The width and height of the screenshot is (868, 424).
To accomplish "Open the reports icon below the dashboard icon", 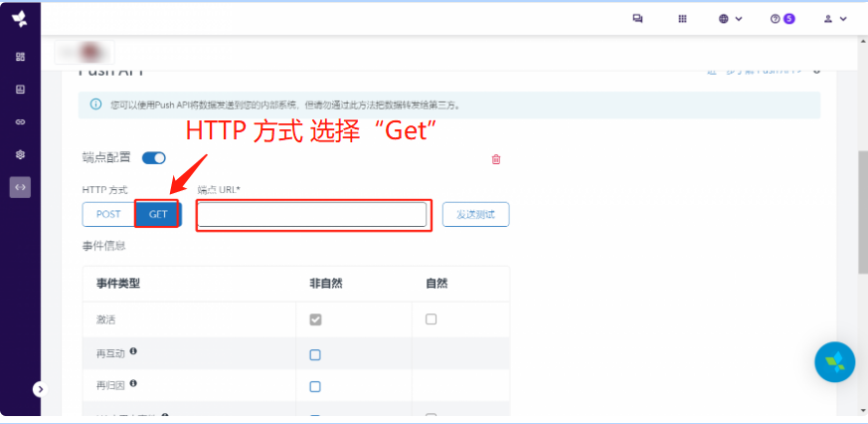I will (21, 90).
